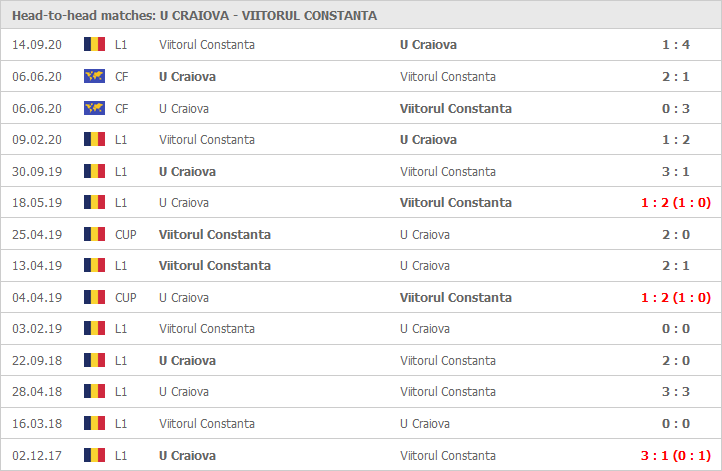Open the 1 : 4 score from 14.09.20
The height and width of the screenshot is (471, 722).
point(676,45)
